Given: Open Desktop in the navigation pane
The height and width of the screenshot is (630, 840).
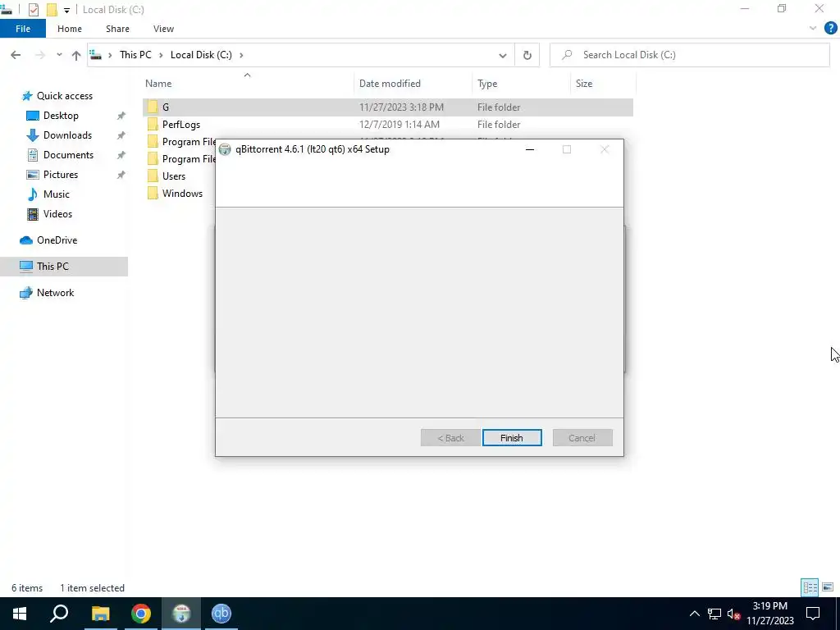Looking at the screenshot, I should coord(61,116).
